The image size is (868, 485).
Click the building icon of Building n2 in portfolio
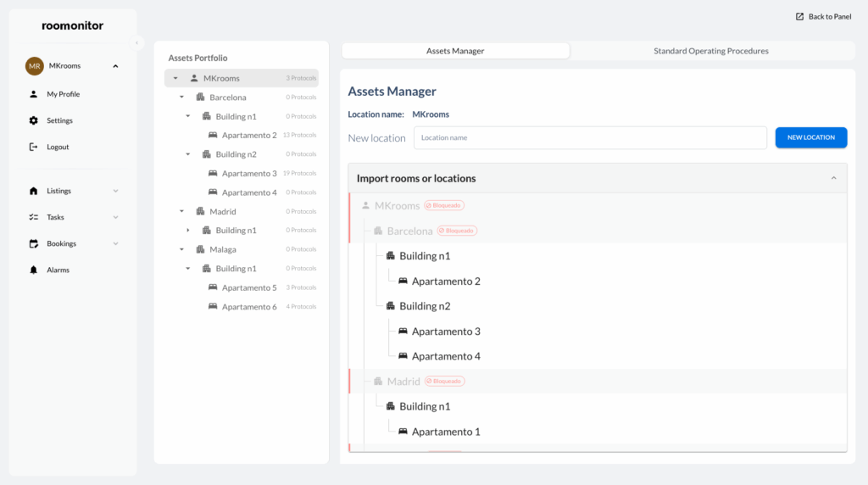point(207,154)
